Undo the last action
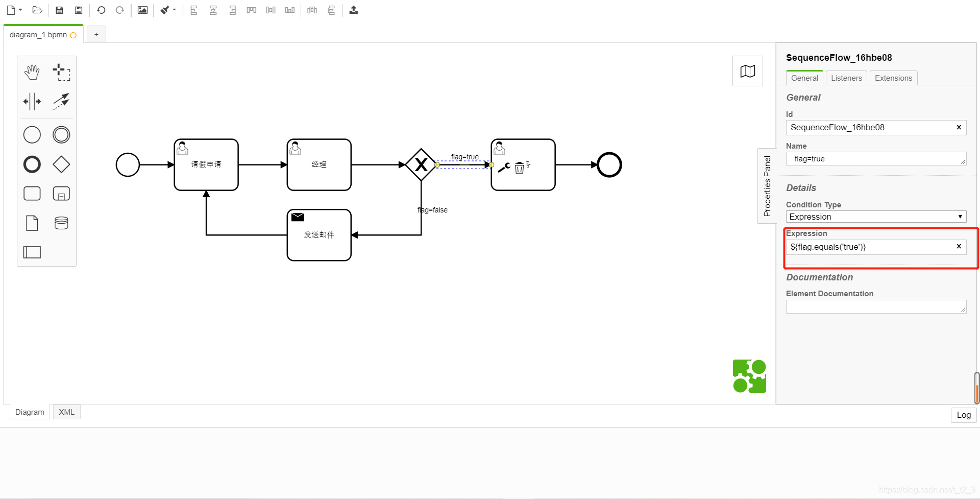Screen dimensions: 980x499 click(101, 10)
